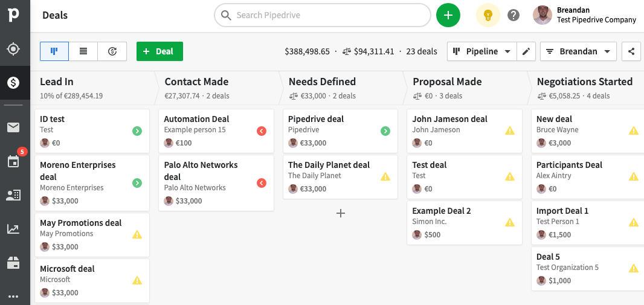
Task: Switch to forecast view
Action: (x=112, y=51)
